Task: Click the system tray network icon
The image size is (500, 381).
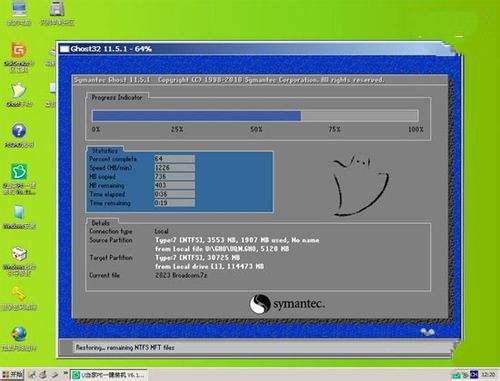Action: 456,375
